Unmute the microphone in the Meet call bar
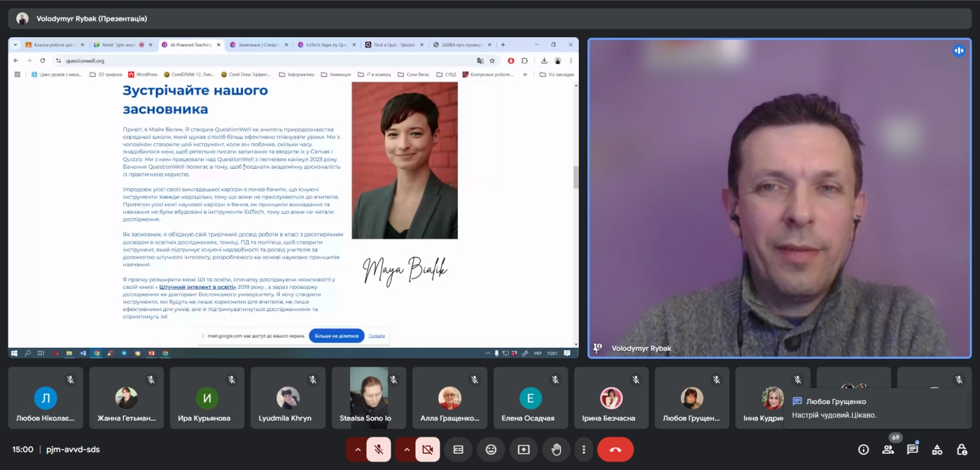Screen dimensions: 980x470 (378, 450)
